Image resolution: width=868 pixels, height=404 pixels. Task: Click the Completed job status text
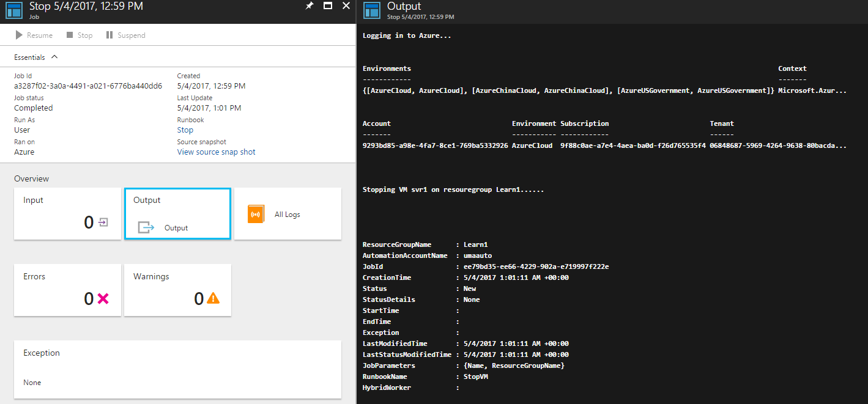tap(34, 108)
